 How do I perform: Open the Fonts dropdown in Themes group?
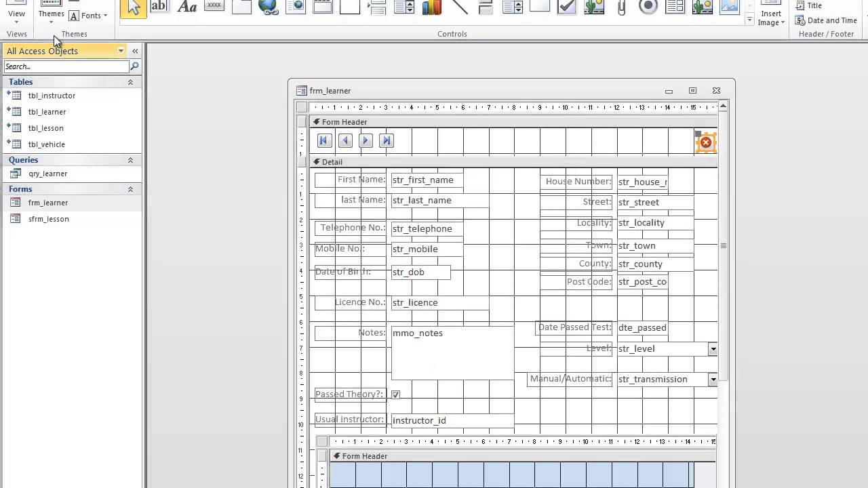(x=89, y=16)
